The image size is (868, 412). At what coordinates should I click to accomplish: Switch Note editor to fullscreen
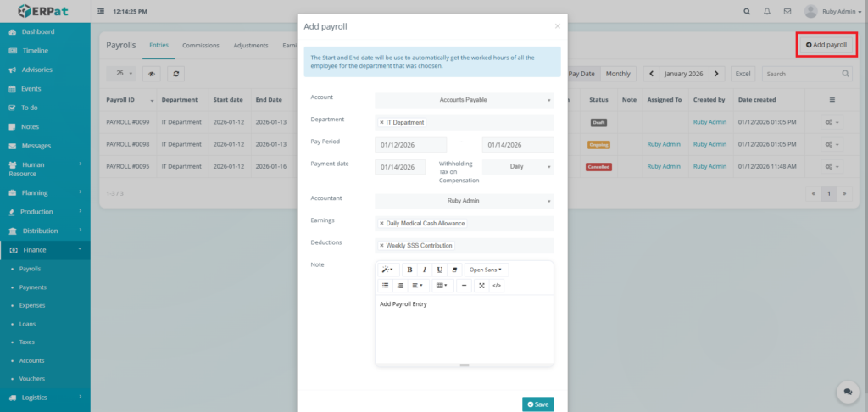(481, 286)
